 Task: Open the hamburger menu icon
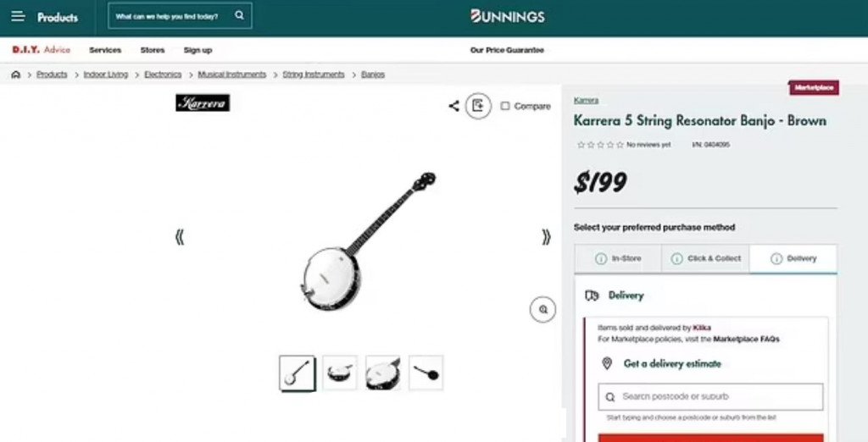[x=18, y=16]
